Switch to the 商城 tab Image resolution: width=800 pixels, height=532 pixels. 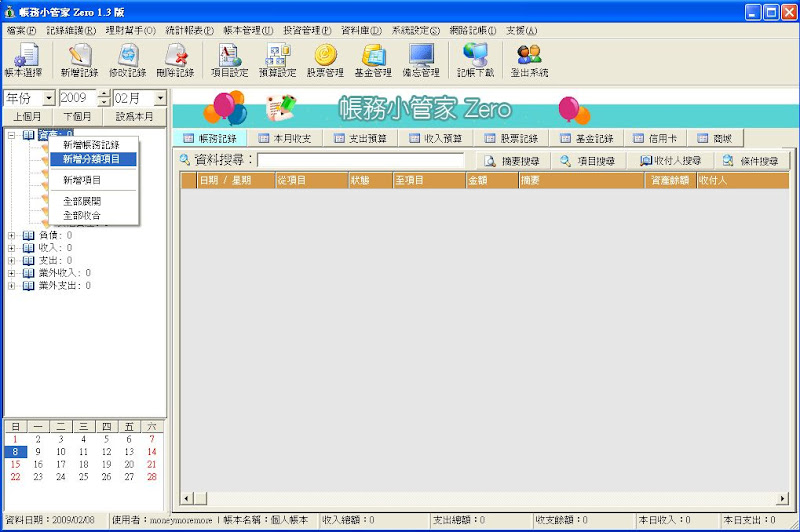715,138
